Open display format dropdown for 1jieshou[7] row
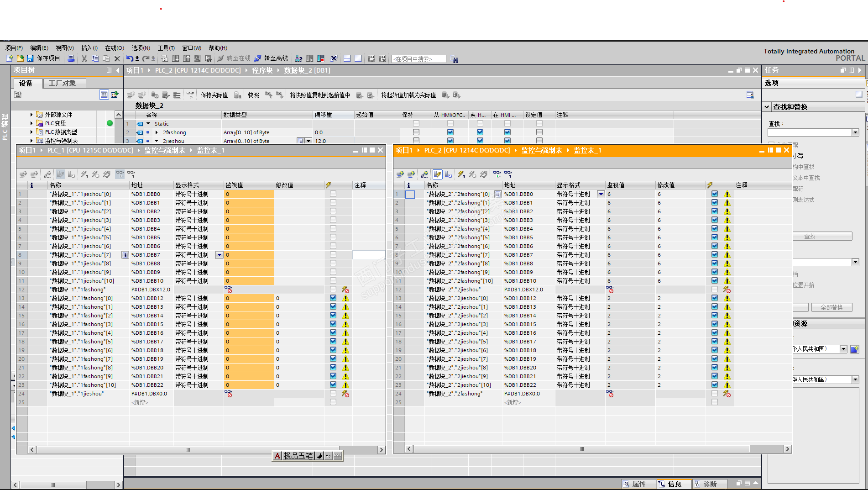The width and height of the screenshot is (868, 490). click(x=220, y=255)
